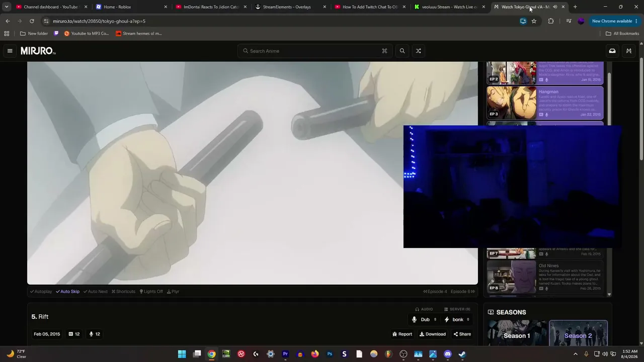Click the Share button
Screen dimensions: 644x362
(x=462, y=334)
